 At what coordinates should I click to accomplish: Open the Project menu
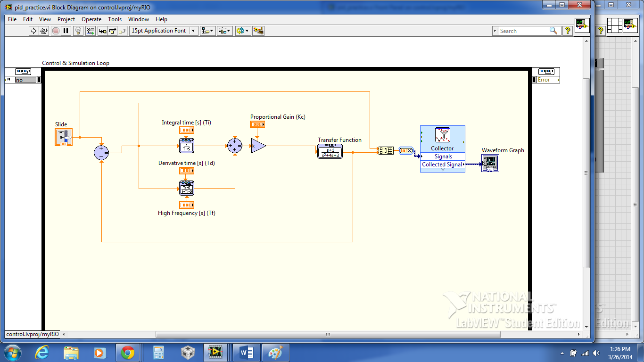pos(66,19)
